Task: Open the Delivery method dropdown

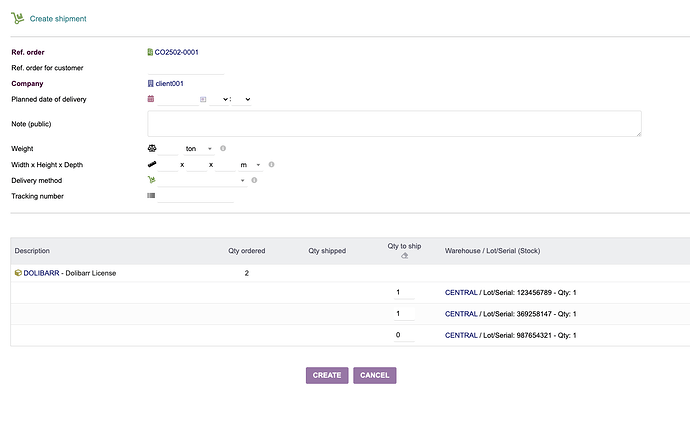Action: tap(202, 181)
